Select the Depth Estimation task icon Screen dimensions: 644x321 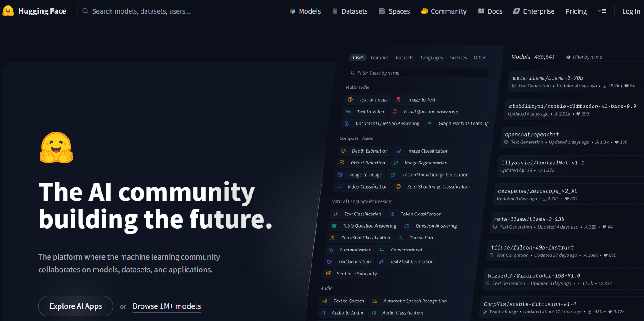click(x=343, y=151)
